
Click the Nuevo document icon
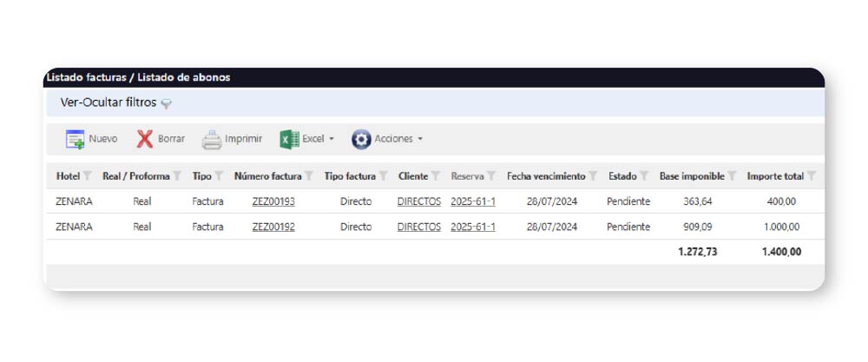point(75,139)
